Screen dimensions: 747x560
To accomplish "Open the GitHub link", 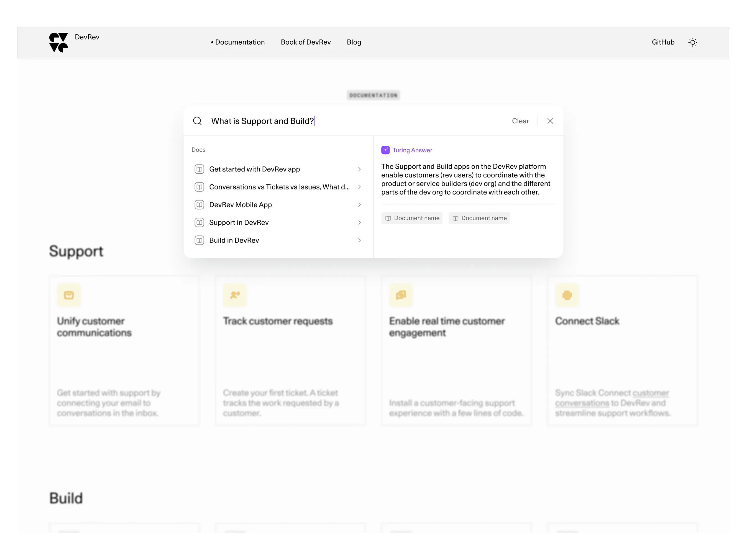I will (663, 42).
